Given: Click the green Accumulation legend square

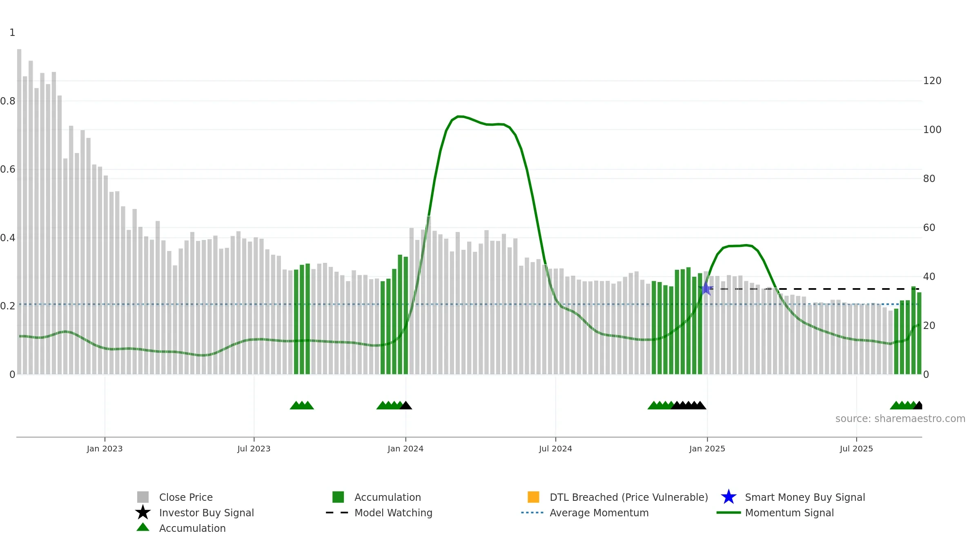Looking at the screenshot, I should pyautogui.click(x=338, y=497).
